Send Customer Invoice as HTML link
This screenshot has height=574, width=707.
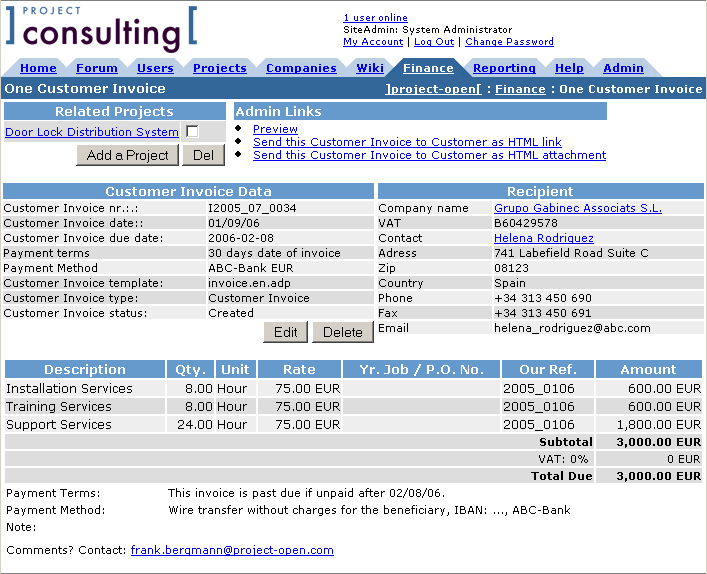pos(407,142)
